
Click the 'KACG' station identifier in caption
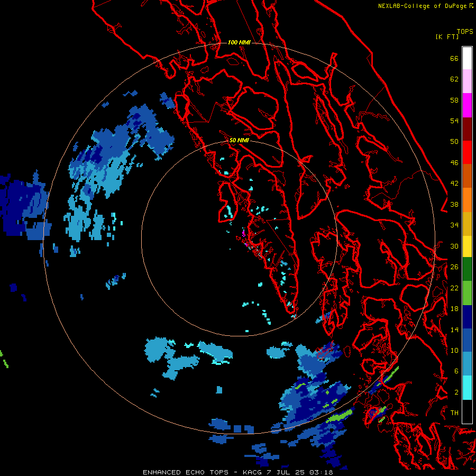tap(252, 472)
